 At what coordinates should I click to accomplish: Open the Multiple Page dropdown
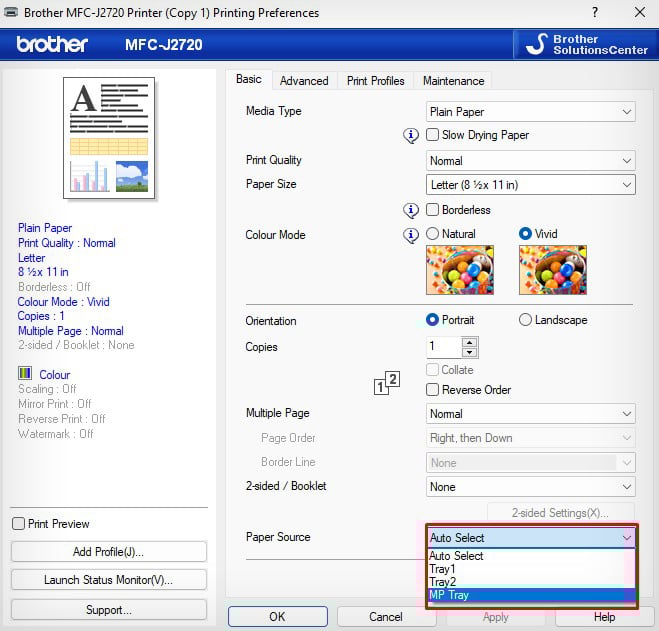pyautogui.click(x=530, y=414)
